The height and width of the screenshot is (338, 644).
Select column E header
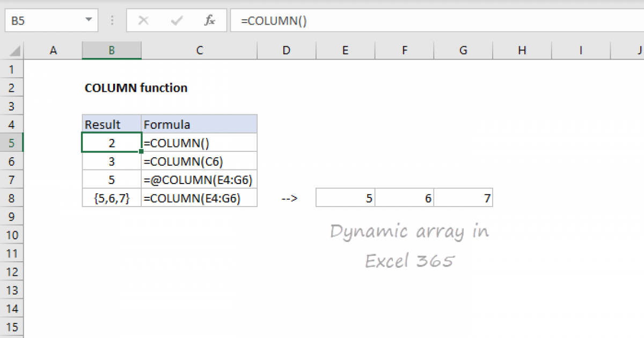tap(345, 50)
